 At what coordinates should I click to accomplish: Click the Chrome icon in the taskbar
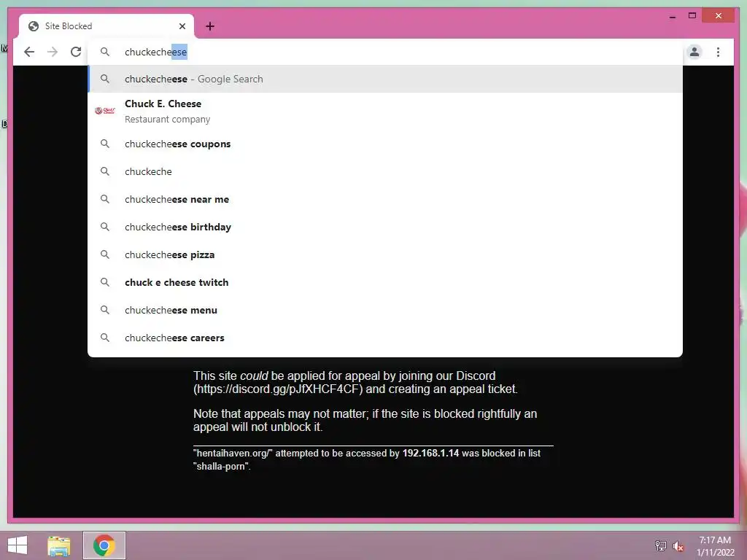click(104, 545)
